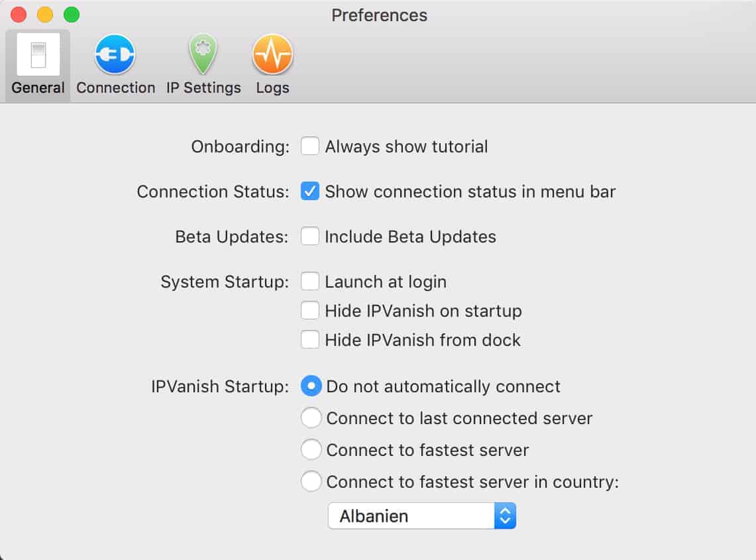Select Connect to fastest server in country

pyautogui.click(x=311, y=481)
